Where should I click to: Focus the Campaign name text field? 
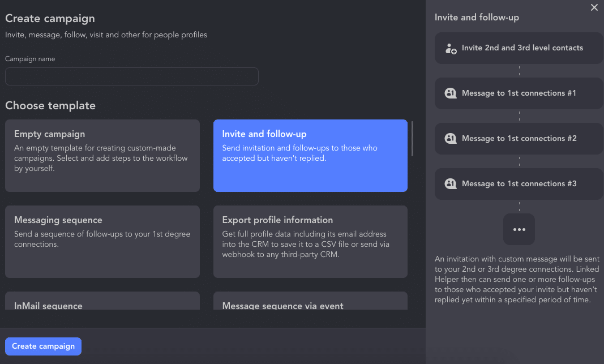132,76
